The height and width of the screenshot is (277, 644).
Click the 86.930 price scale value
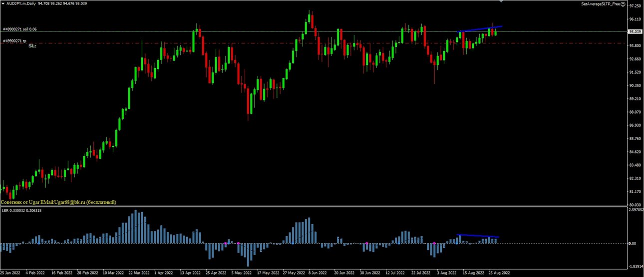636,125
